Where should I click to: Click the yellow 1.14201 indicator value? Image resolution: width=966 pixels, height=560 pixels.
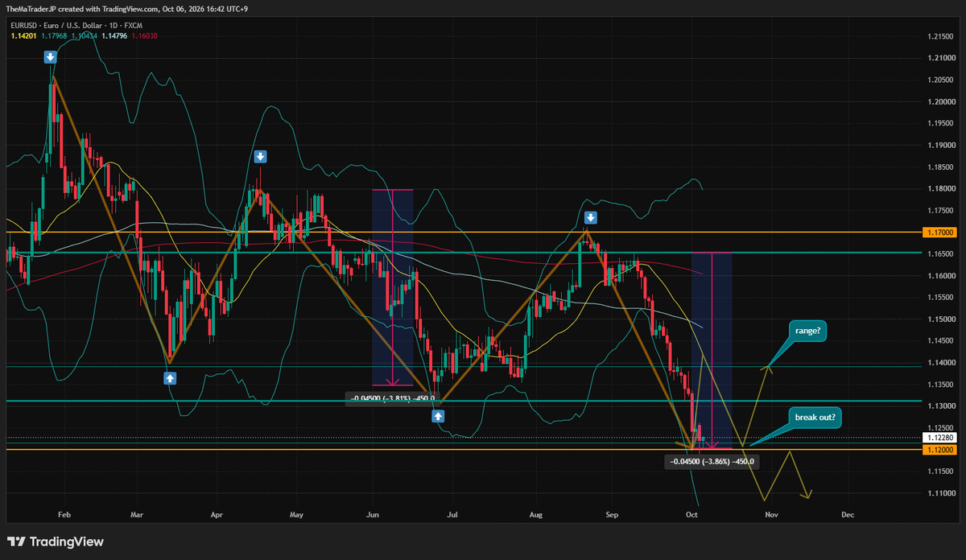pyautogui.click(x=23, y=35)
